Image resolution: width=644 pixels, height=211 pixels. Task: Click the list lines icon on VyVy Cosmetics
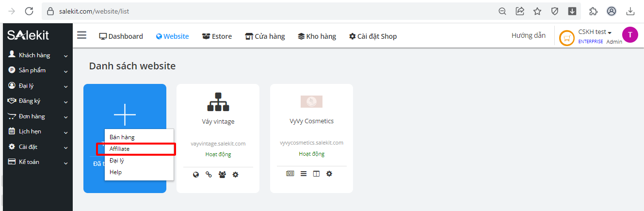pyautogui.click(x=304, y=174)
